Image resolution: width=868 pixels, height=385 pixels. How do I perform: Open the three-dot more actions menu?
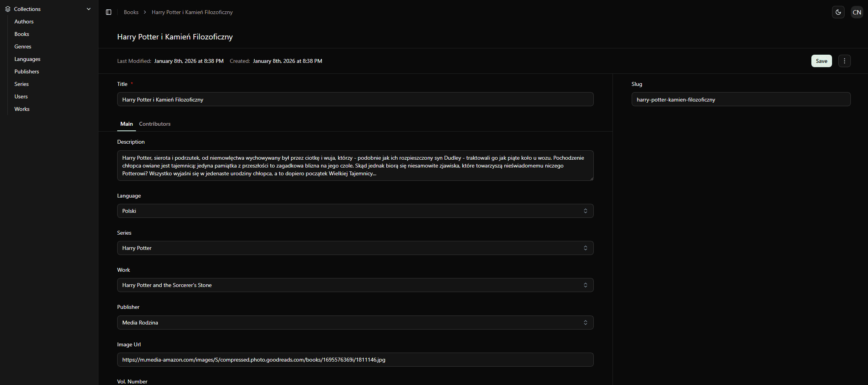(844, 61)
